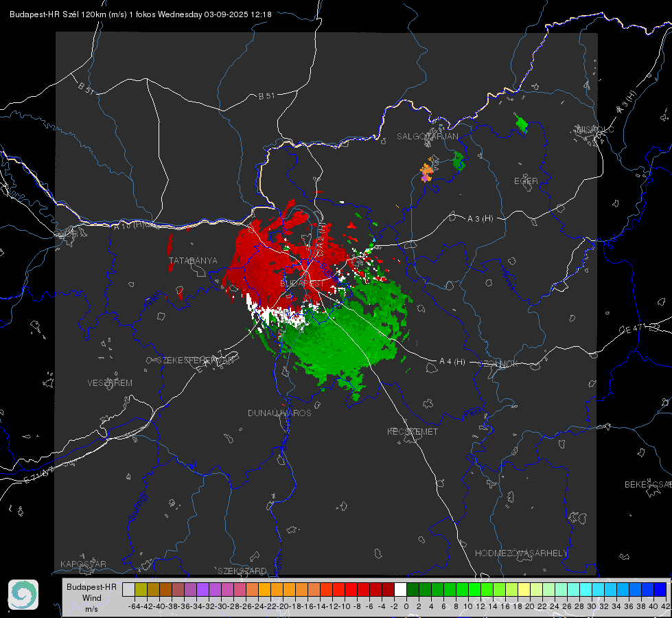Click the weather service swirl logo
The height and width of the screenshot is (618, 672).
click(x=23, y=595)
